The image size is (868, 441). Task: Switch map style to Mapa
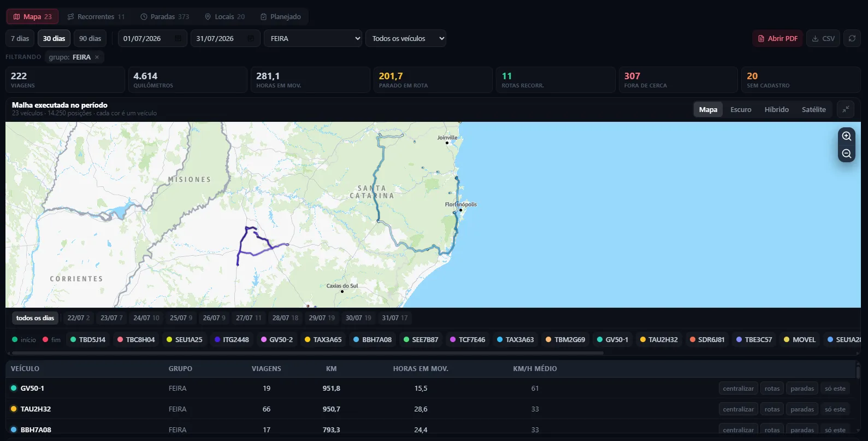(x=708, y=109)
